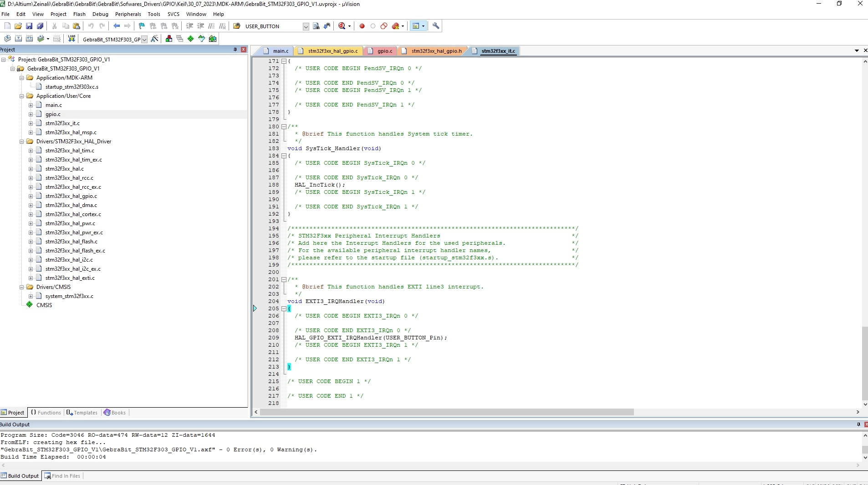Collapse the Application/User/Core folder

(x=21, y=96)
